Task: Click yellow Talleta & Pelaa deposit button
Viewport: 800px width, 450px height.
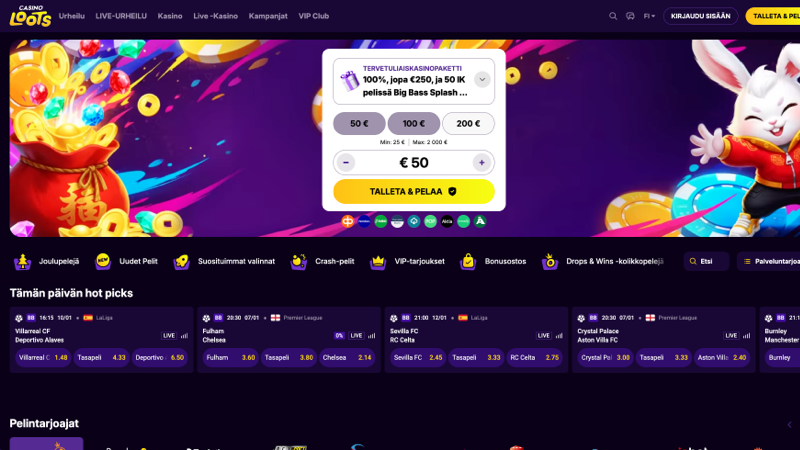Action: (x=414, y=191)
